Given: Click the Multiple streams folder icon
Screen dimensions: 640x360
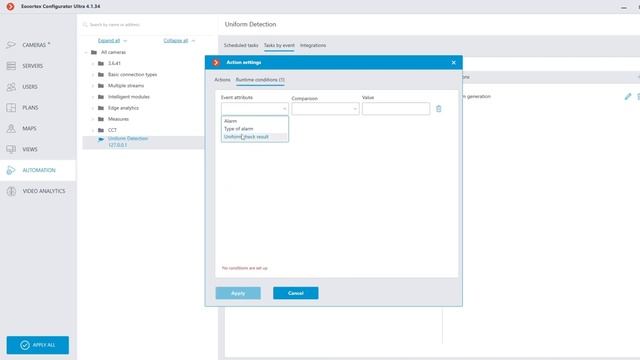Looking at the screenshot, I should pyautogui.click(x=101, y=85).
